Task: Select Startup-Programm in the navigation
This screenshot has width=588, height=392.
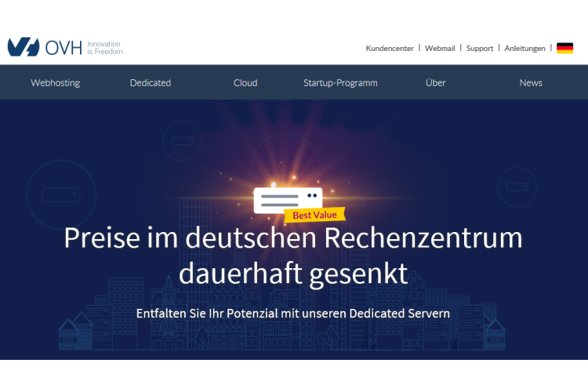Action: [x=340, y=83]
